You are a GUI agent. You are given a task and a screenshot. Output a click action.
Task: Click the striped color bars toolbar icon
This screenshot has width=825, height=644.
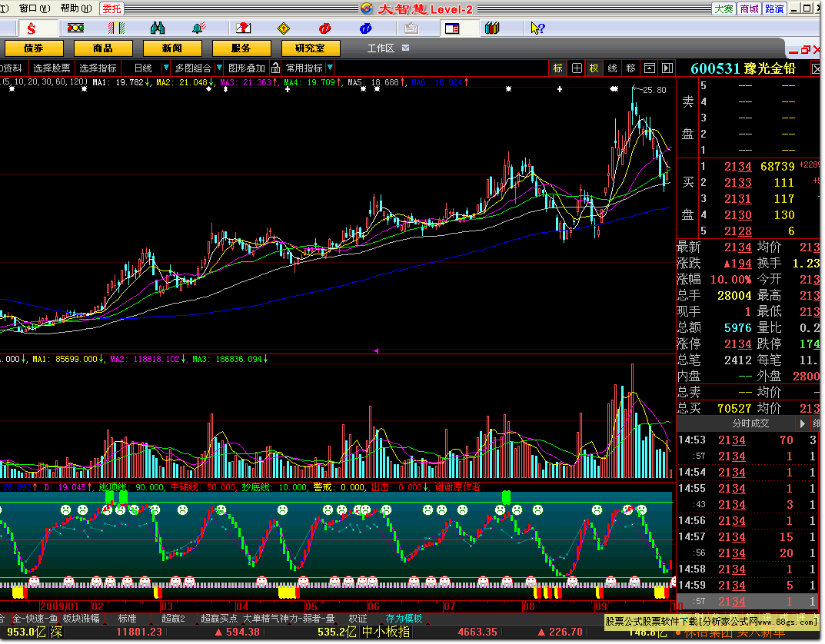116,28
